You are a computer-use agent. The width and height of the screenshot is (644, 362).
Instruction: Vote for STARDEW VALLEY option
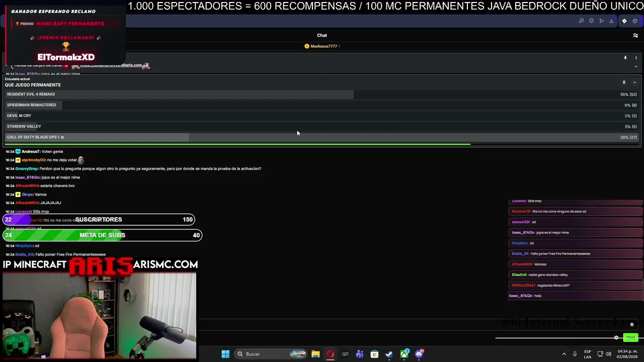pyautogui.click(x=322, y=126)
